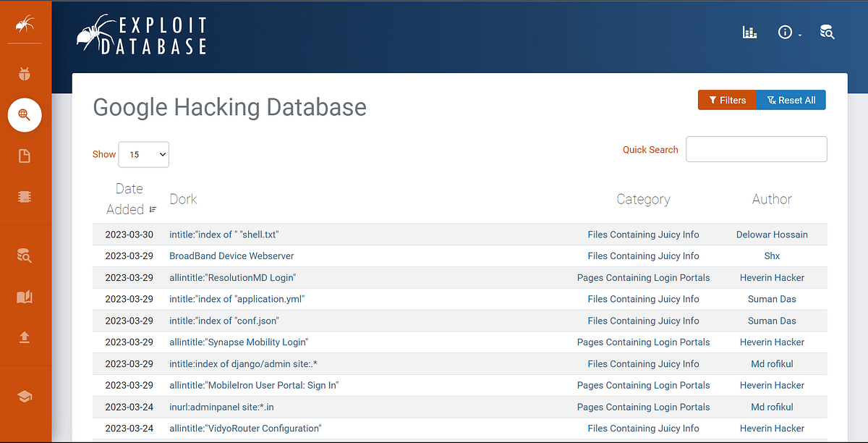Viewport: 868px width, 443px height.
Task: Expand the info icon dropdown menu
Action: [x=788, y=32]
